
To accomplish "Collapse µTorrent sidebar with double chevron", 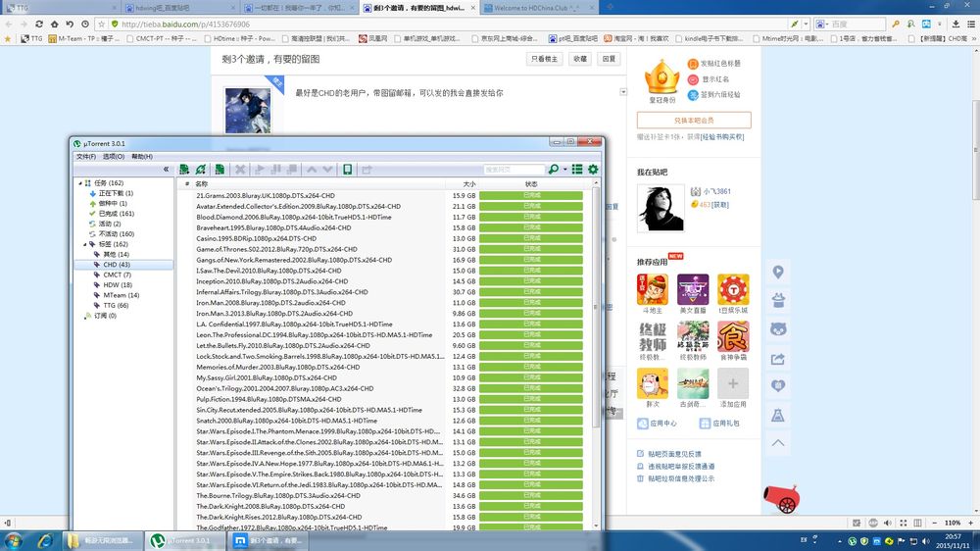I will [166, 169].
